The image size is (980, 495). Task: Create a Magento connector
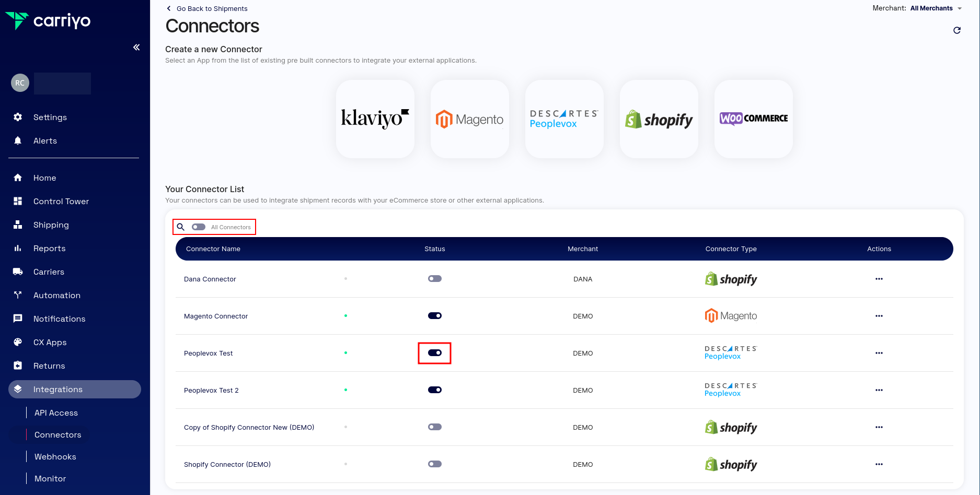pos(470,119)
